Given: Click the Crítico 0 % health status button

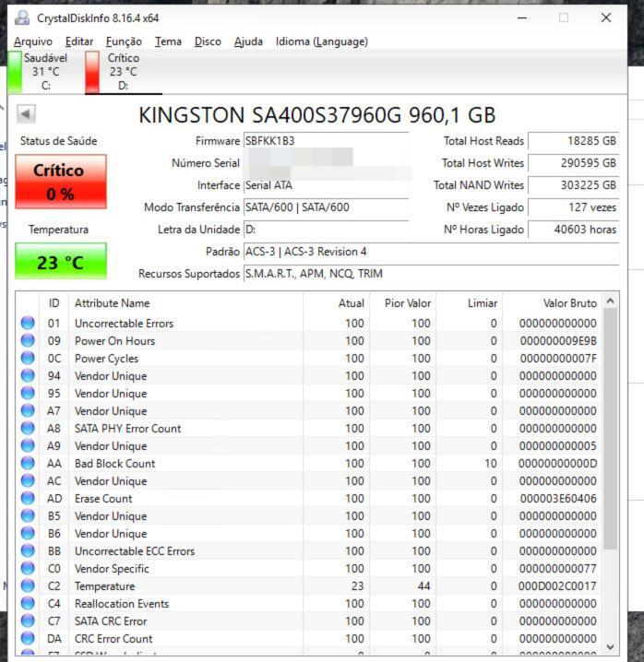Looking at the screenshot, I should (61, 182).
